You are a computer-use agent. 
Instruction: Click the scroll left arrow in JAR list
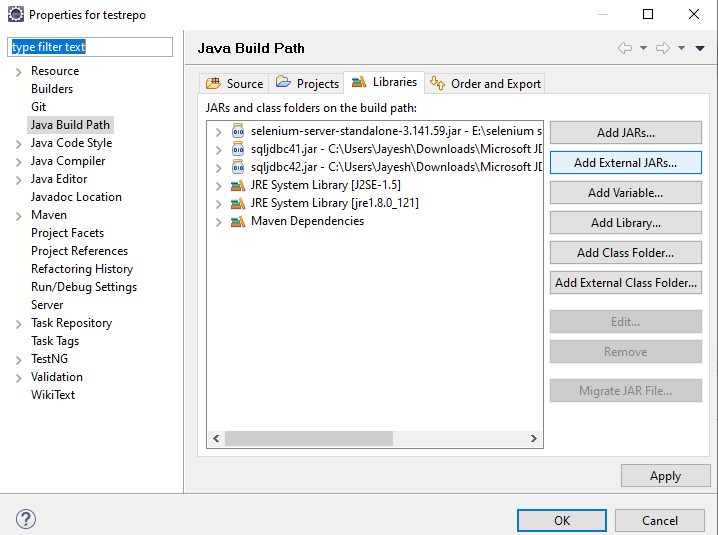point(216,438)
